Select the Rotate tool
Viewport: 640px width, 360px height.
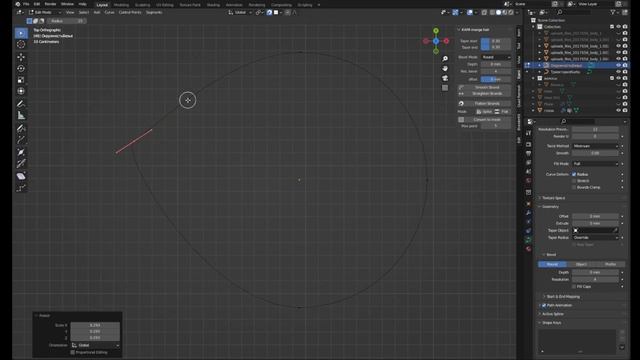pos(21,68)
